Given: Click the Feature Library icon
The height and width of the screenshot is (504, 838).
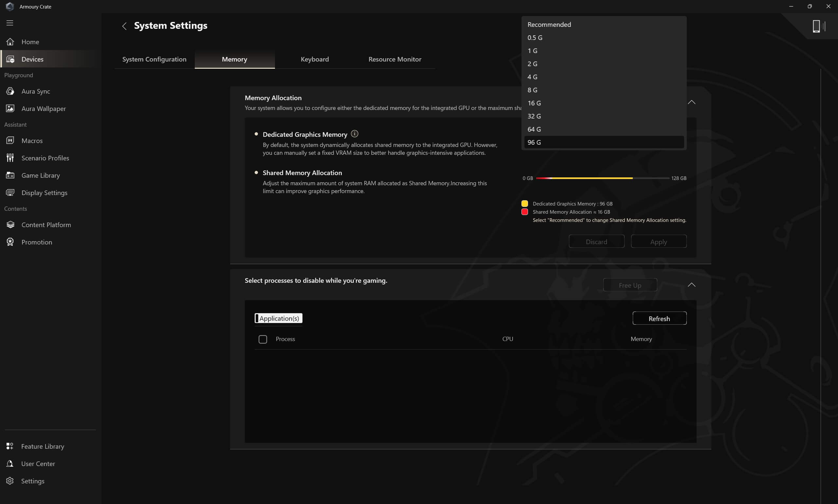Looking at the screenshot, I should (10, 446).
